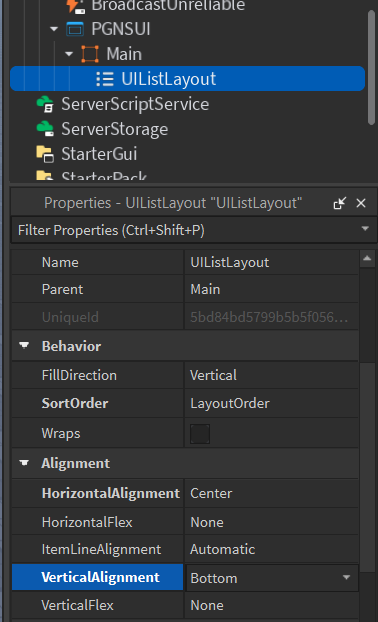Select ServerStorage in the Explorer
378x622 pixels.
tap(114, 129)
